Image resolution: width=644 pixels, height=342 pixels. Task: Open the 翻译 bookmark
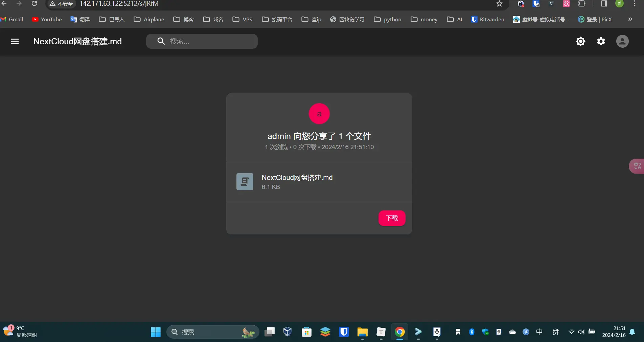coord(80,19)
